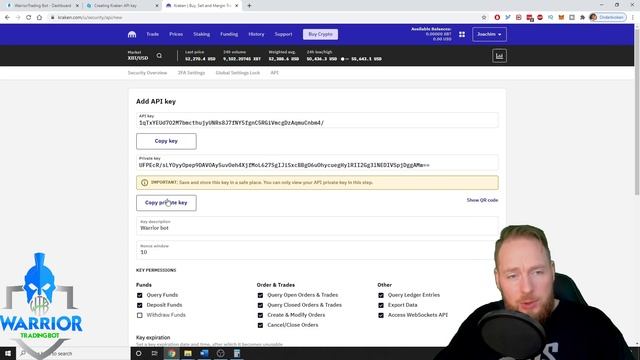Click the Opera red circle extension icon

pyautogui.click(x=497, y=18)
